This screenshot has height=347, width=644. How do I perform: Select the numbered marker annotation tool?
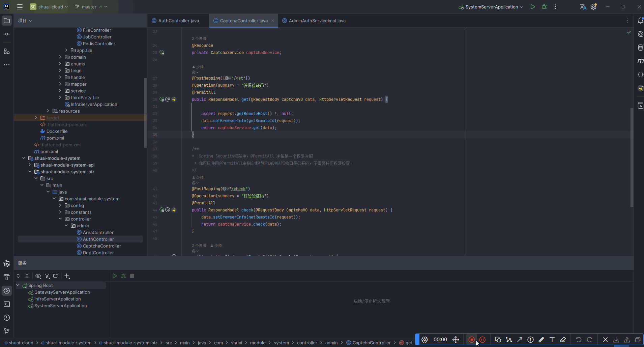[x=530, y=340]
